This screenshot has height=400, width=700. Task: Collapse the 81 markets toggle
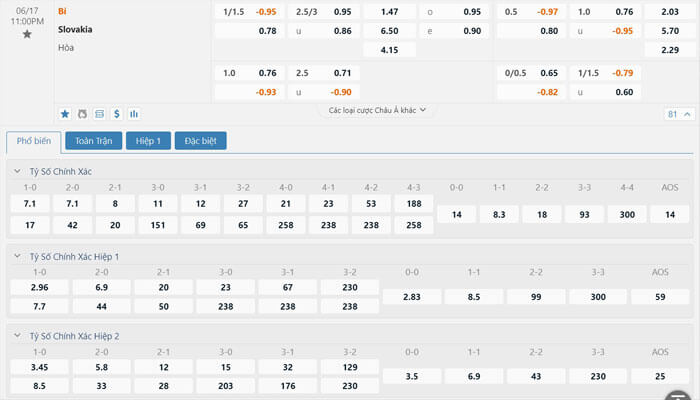coord(679,114)
